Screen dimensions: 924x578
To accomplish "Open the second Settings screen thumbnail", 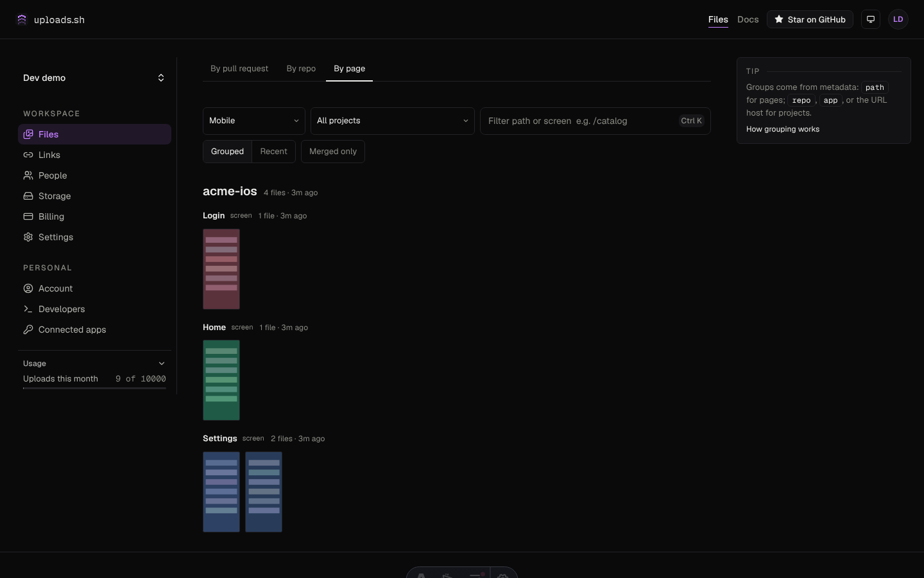I will click(x=264, y=492).
